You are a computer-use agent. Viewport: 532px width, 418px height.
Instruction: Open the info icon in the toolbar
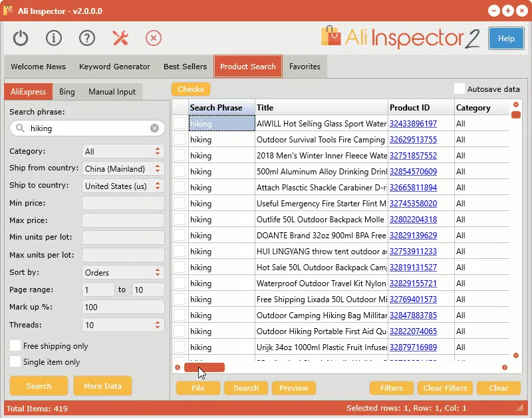pos(54,38)
